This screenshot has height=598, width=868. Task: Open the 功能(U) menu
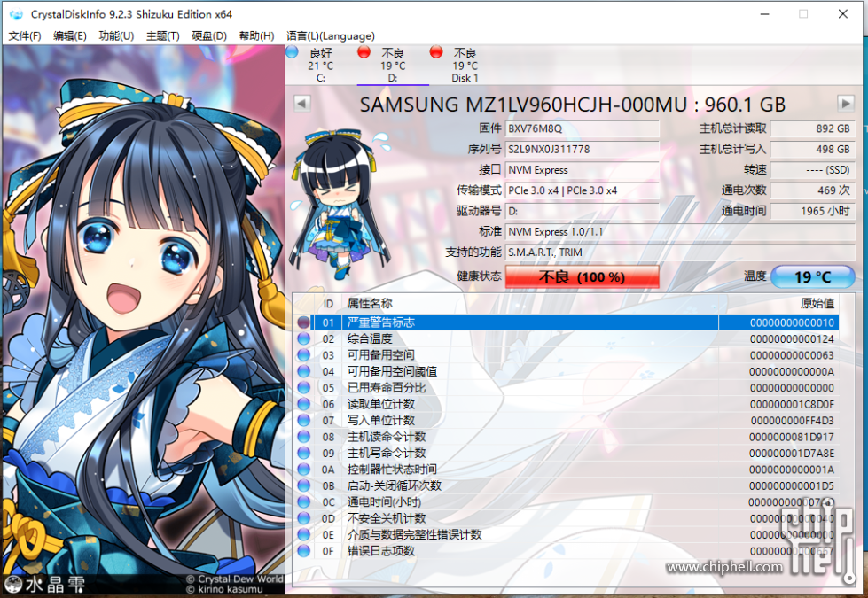click(116, 36)
